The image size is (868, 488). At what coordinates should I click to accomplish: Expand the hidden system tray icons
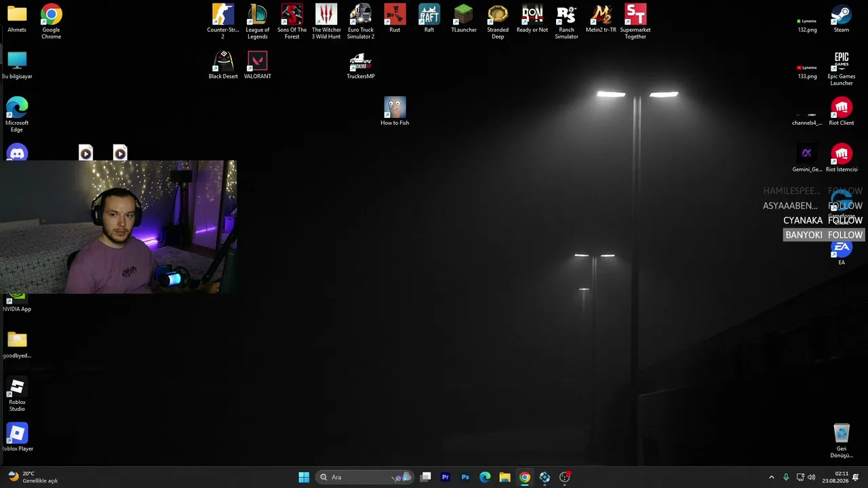coord(771,477)
